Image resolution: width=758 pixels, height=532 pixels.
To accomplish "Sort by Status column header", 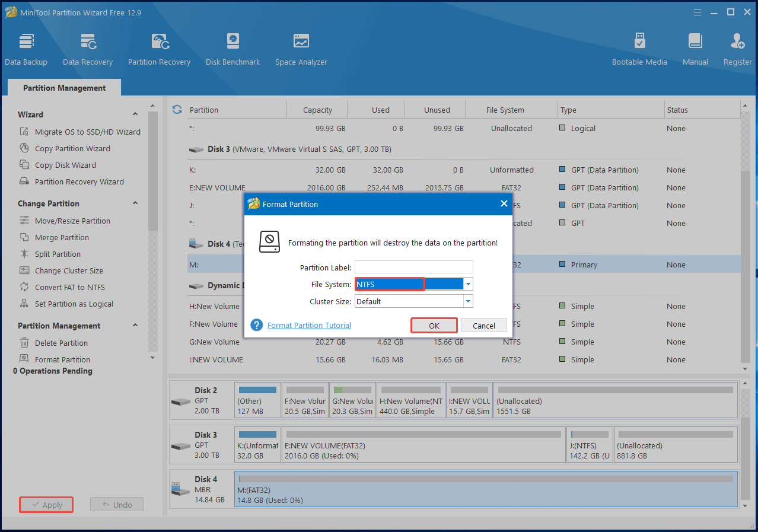I will pyautogui.click(x=703, y=110).
